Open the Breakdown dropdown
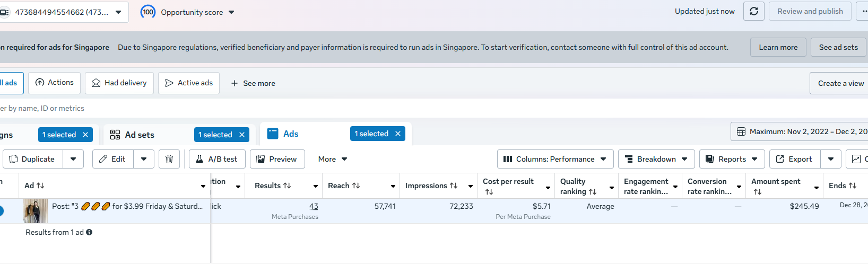Viewport: 868px width, 265px height. pos(656,159)
